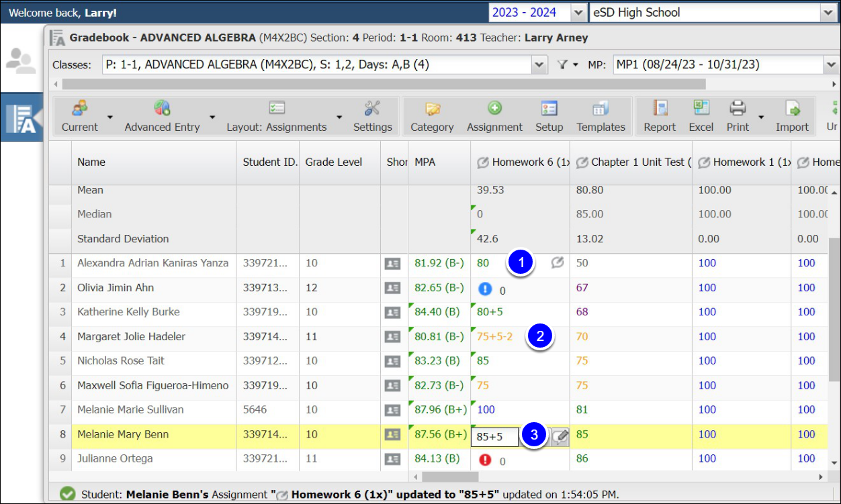841x504 pixels.
Task: Click the note icon in Alexandra's Homework 6 cell
Action: (x=558, y=263)
